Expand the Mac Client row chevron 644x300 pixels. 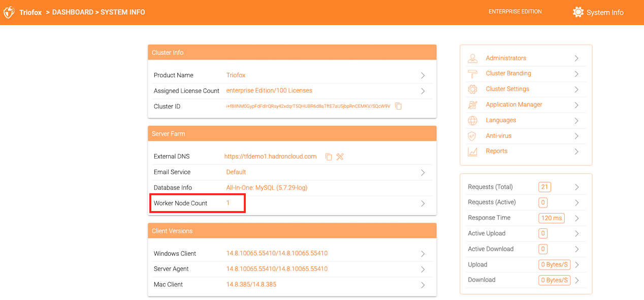[x=423, y=285]
